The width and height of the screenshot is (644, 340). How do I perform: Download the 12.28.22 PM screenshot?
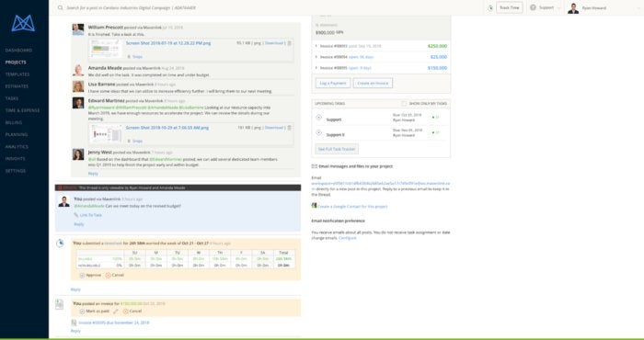coord(274,43)
